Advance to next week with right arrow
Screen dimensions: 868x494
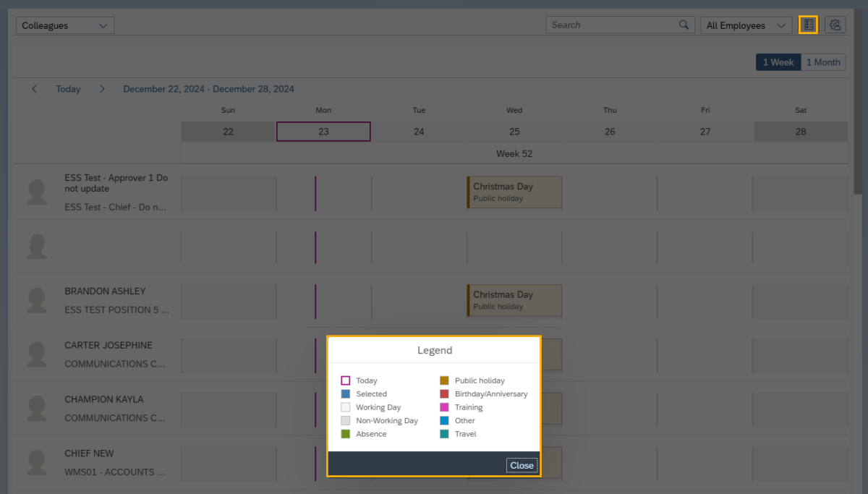(x=102, y=89)
